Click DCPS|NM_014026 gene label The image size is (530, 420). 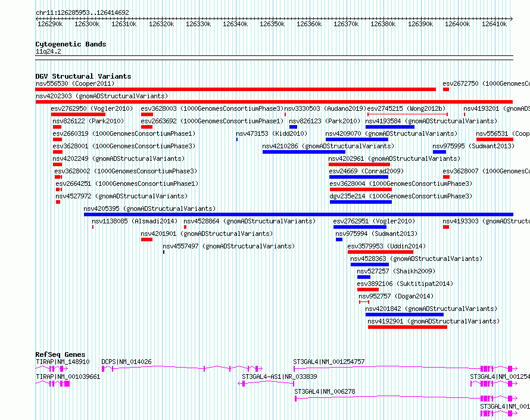[x=126, y=362]
